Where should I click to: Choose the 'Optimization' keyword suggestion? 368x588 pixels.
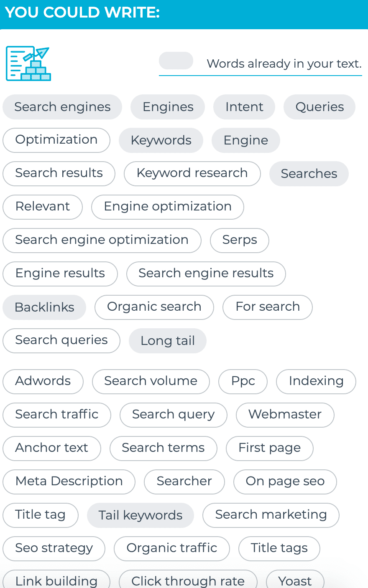[x=56, y=140]
